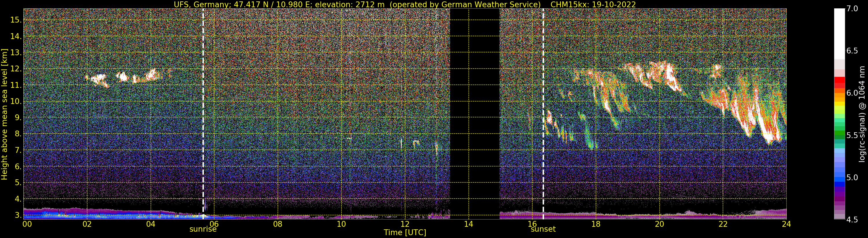Click the 'sunrise' label below the time axis

click(203, 229)
